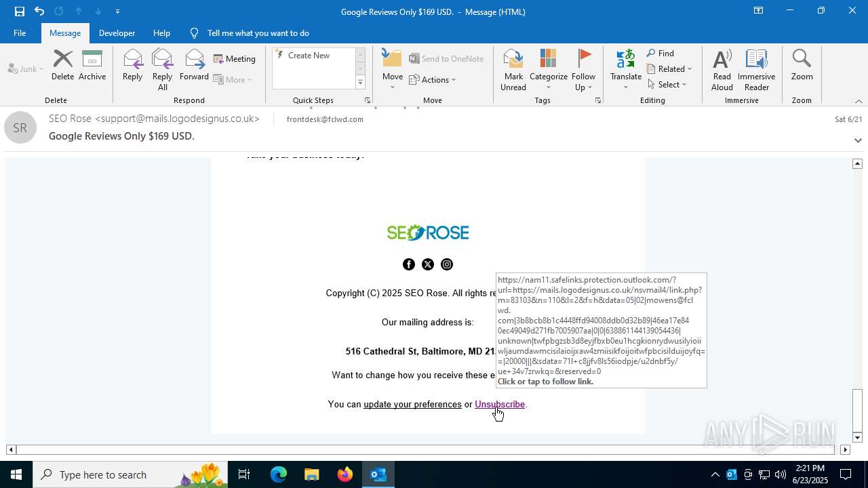
Task: Set a Follow Up flag
Action: [583, 70]
